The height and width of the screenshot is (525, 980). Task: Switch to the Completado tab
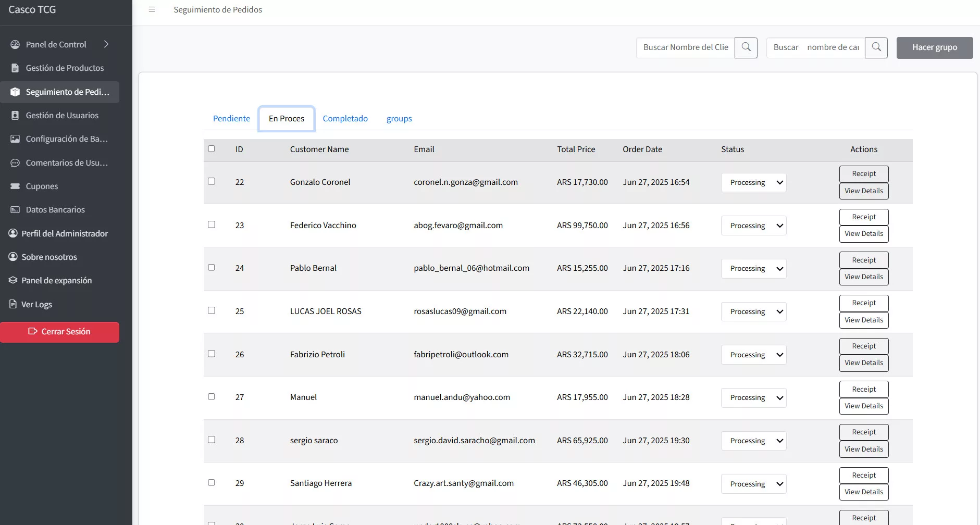pos(345,119)
